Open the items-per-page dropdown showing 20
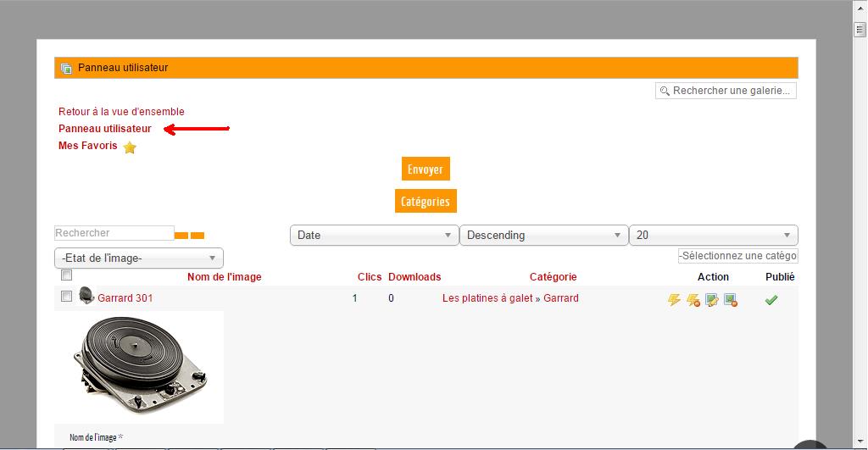Viewport: 868px width, 450px height. (713, 236)
